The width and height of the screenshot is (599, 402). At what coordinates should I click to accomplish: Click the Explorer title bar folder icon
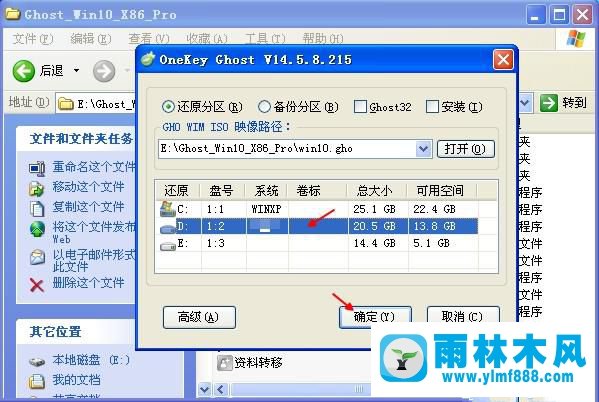click(13, 14)
